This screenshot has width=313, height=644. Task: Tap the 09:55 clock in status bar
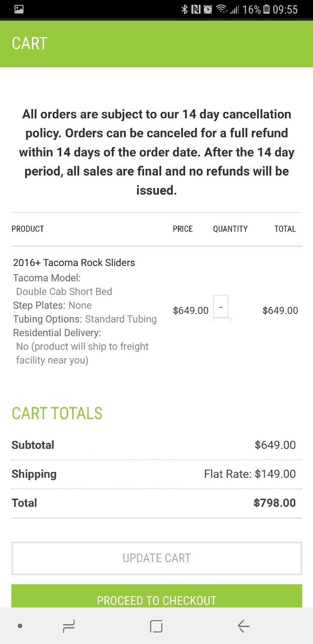point(285,9)
